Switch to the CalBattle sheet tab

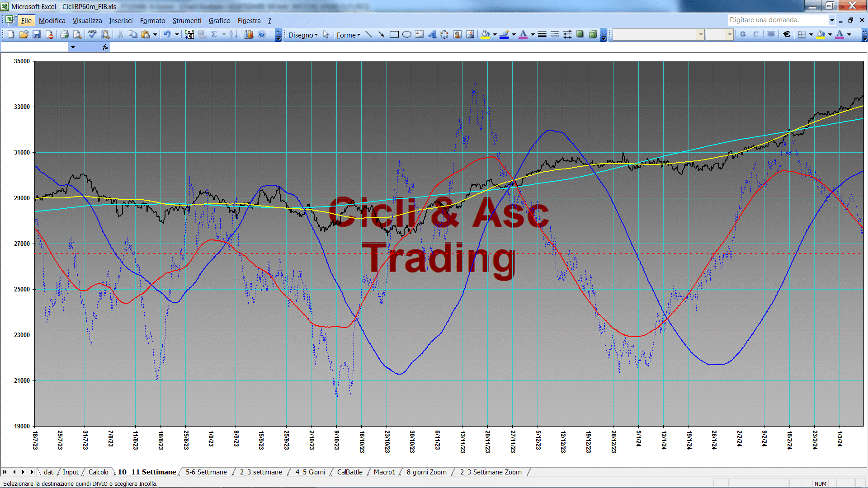(x=349, y=472)
